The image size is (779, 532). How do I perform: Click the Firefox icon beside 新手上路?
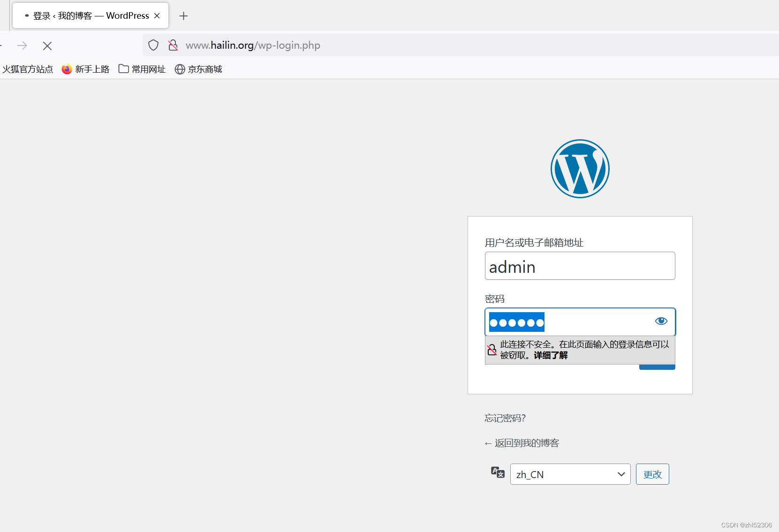[x=67, y=69]
